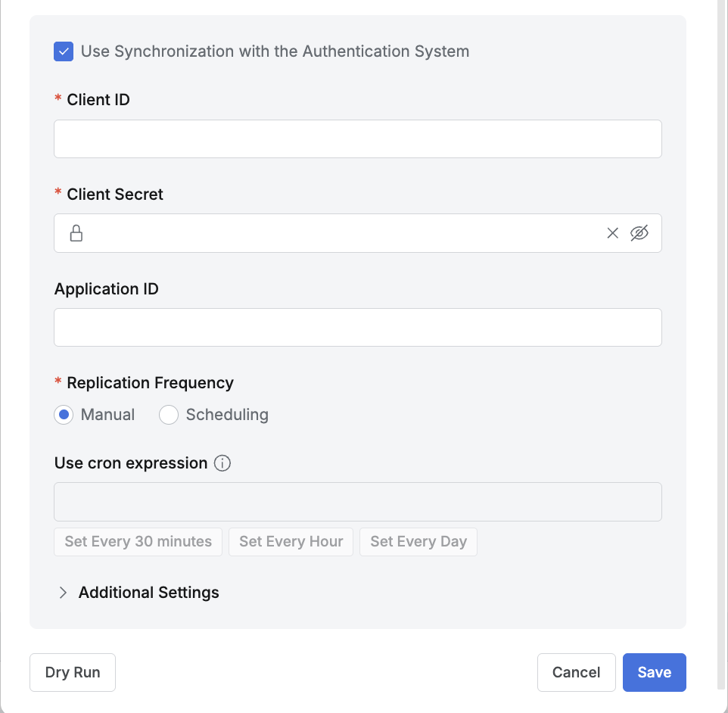The width and height of the screenshot is (728, 713).
Task: Select the Scheduling replication frequency option
Action: click(169, 415)
